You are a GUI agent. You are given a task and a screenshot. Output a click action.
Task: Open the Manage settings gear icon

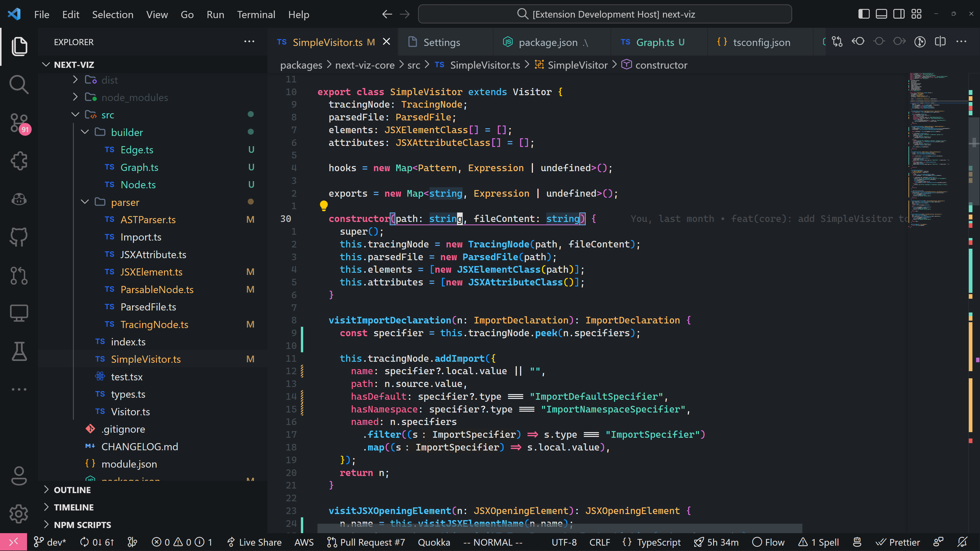tap(19, 514)
